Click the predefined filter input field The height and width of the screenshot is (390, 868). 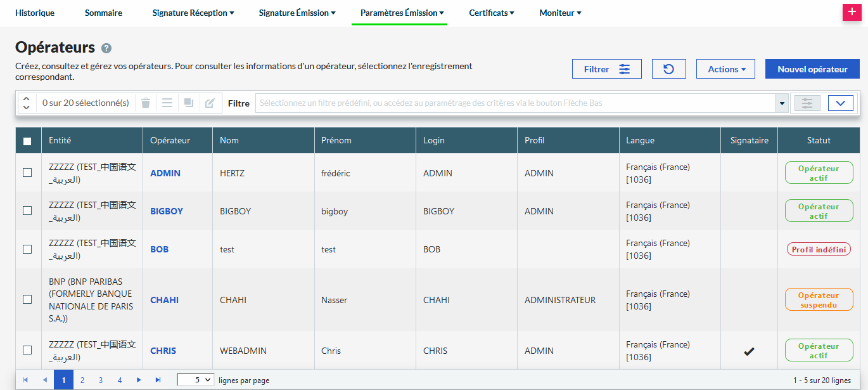pyautogui.click(x=516, y=103)
